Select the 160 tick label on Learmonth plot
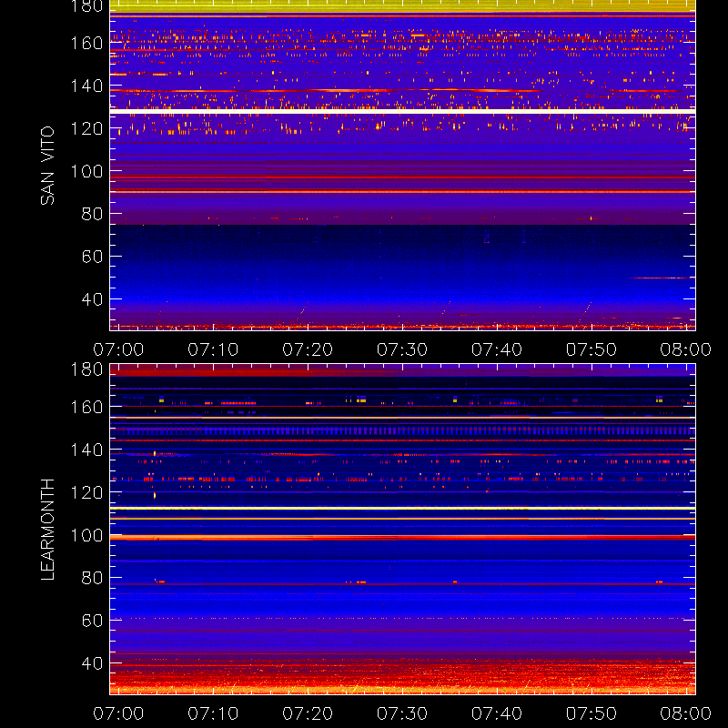 pos(86,407)
